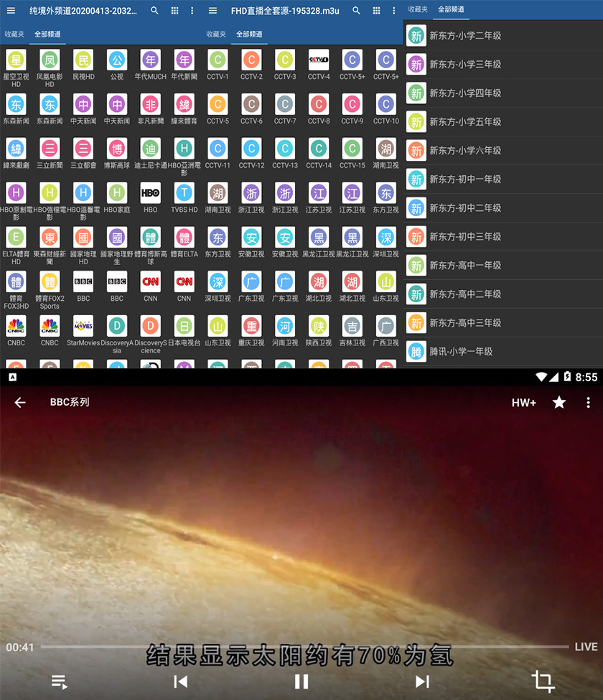Go to the previous channel
Screen dimensions: 603x700
tap(181, 681)
